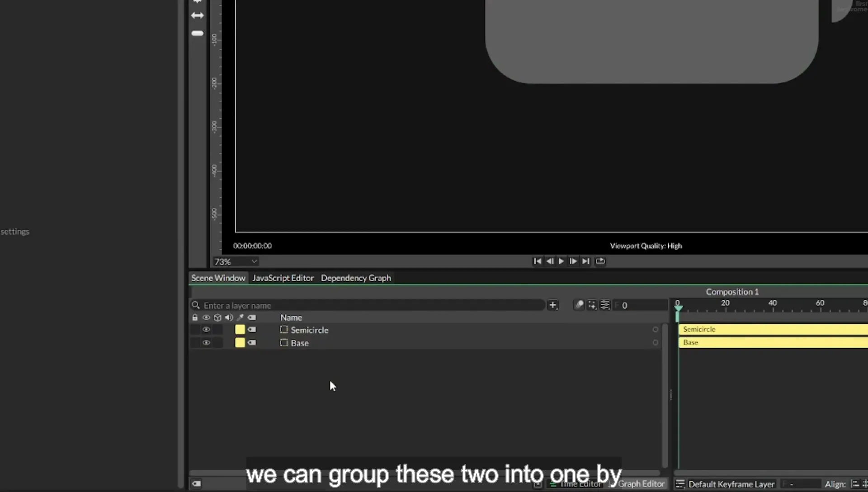This screenshot has width=868, height=492.
Task: Click the Base layer yellow color swatch
Action: pos(240,343)
